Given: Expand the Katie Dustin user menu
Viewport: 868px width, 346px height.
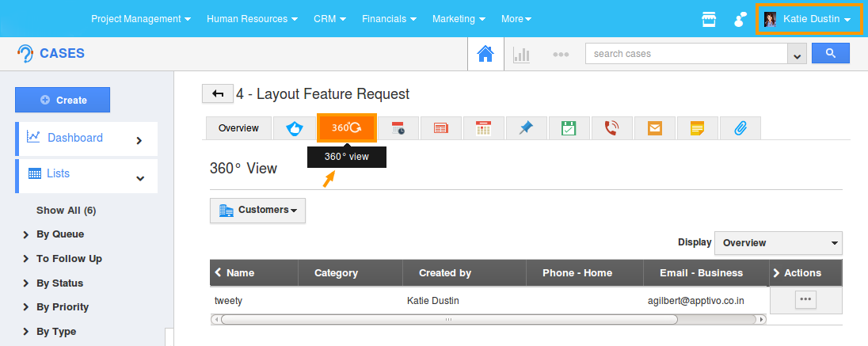Looking at the screenshot, I should [808, 19].
